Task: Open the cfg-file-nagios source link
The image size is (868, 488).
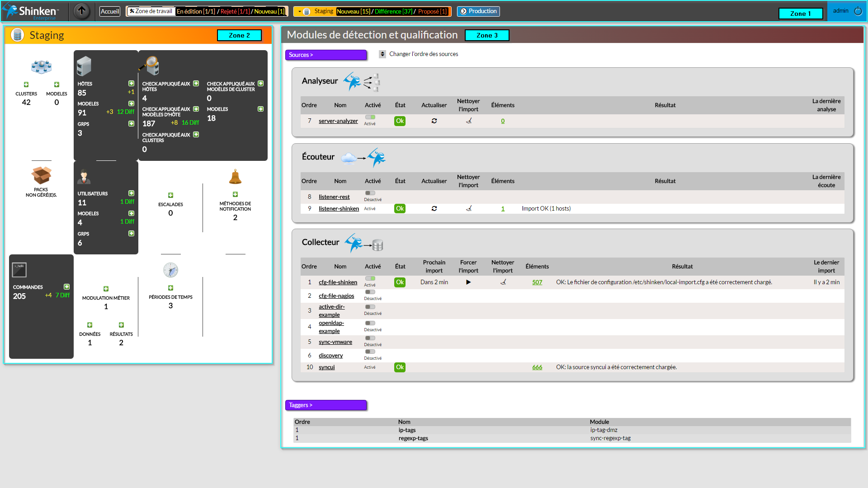Action: click(x=336, y=296)
